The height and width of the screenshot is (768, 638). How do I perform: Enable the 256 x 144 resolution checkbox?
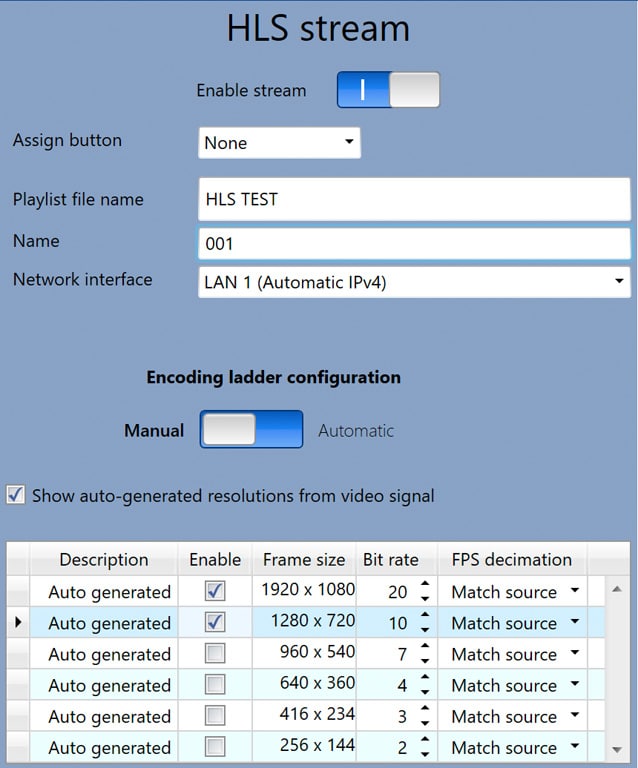coord(214,747)
